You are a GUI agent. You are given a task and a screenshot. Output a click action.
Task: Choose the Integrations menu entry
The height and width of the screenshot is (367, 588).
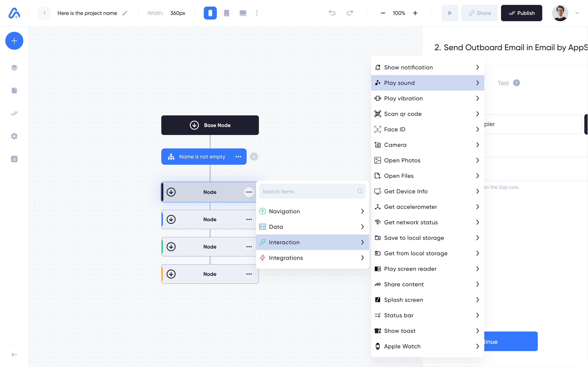click(x=312, y=258)
